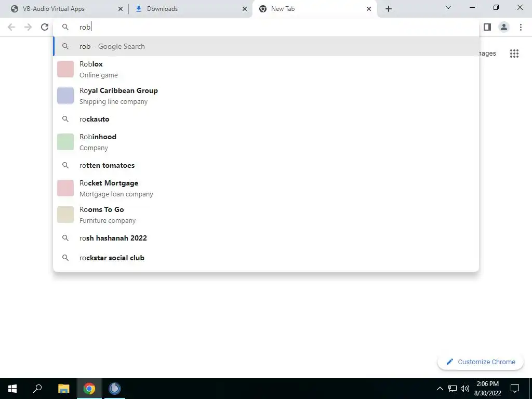Click the search icon beside rockauto

(65, 119)
